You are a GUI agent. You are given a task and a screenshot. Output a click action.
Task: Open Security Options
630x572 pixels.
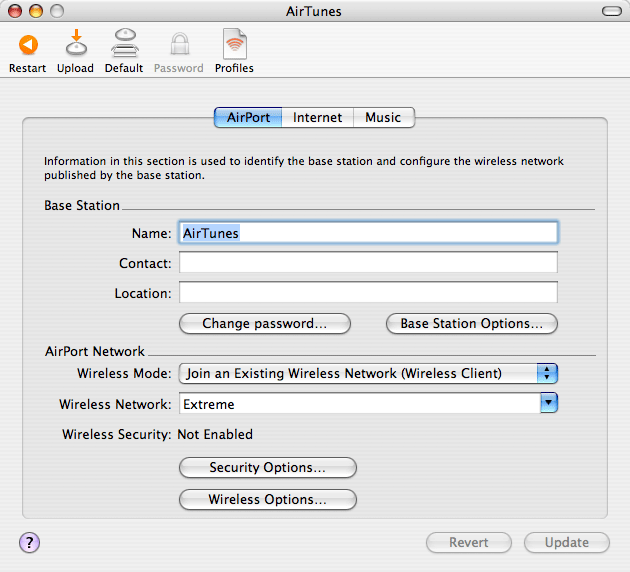pyautogui.click(x=268, y=468)
